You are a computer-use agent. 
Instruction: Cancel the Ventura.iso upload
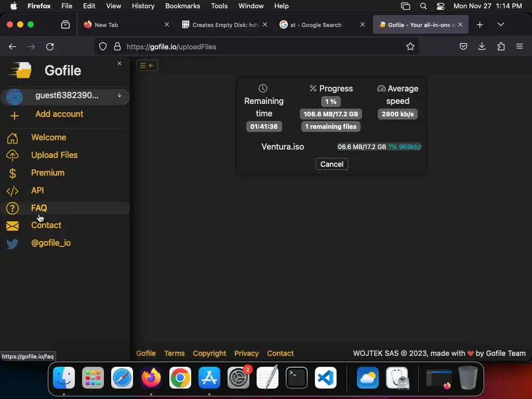(332, 164)
